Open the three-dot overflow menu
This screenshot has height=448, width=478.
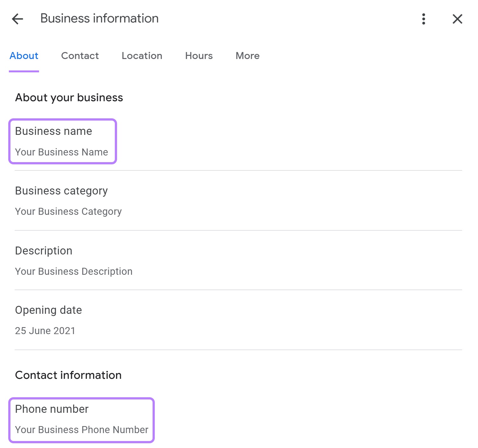423,19
